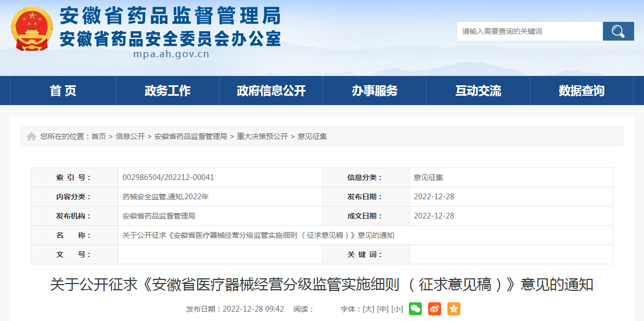Image resolution: width=644 pixels, height=321 pixels.
Task: Click the orange star favorite icon
Action: click(454, 309)
